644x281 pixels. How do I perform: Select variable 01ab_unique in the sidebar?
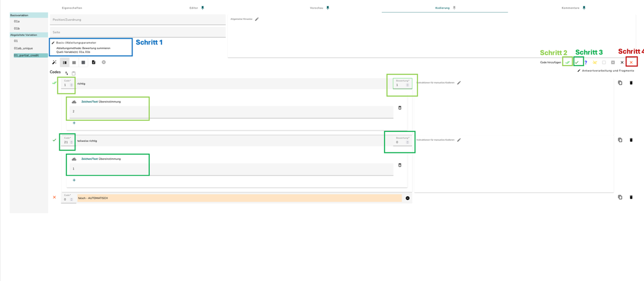23,48
